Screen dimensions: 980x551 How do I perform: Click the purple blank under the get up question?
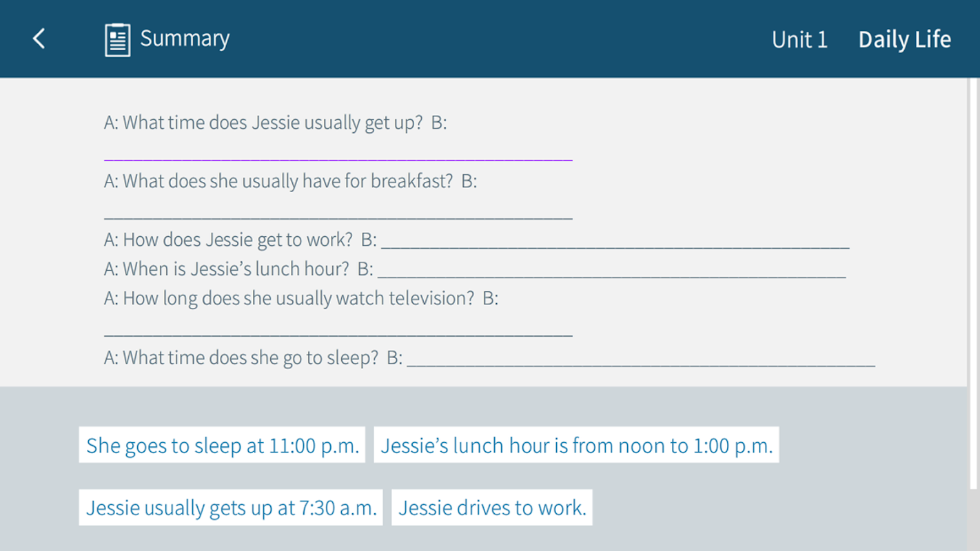[338, 155]
